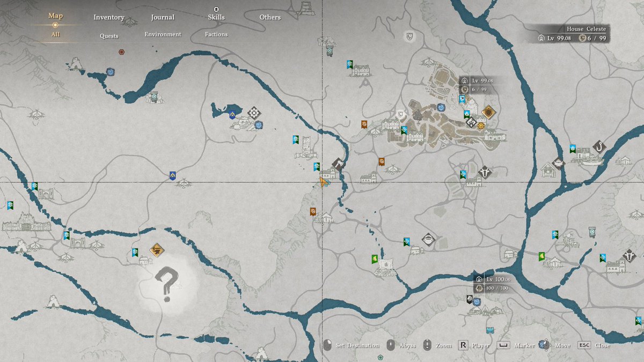Select the axe lumber camp icon
Screen dimensions: 644x362
click(x=338, y=164)
